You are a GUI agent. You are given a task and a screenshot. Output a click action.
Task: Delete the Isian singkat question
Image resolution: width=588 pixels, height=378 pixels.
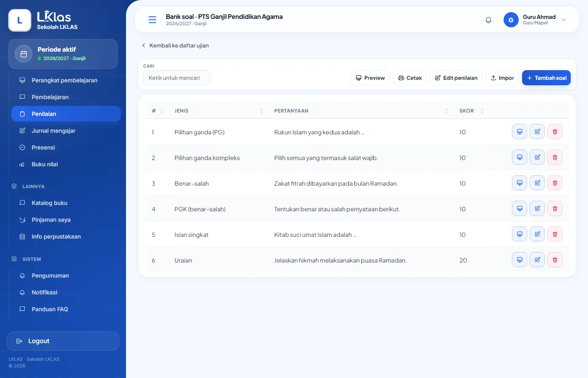point(555,234)
